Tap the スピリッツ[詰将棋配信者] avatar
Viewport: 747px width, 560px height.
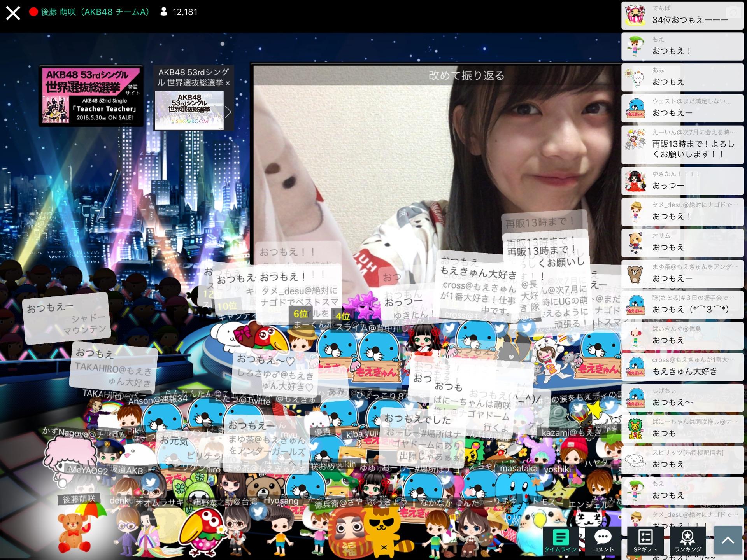pyautogui.click(x=636, y=460)
